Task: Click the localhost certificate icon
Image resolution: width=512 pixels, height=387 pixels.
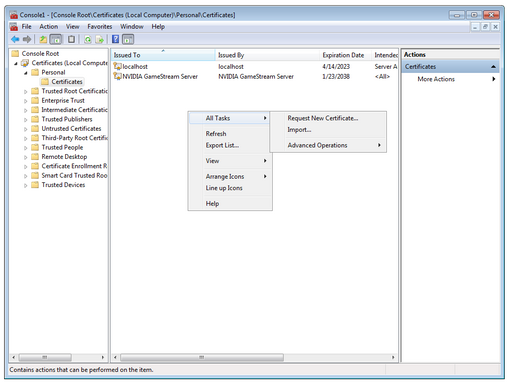Action: (x=117, y=66)
